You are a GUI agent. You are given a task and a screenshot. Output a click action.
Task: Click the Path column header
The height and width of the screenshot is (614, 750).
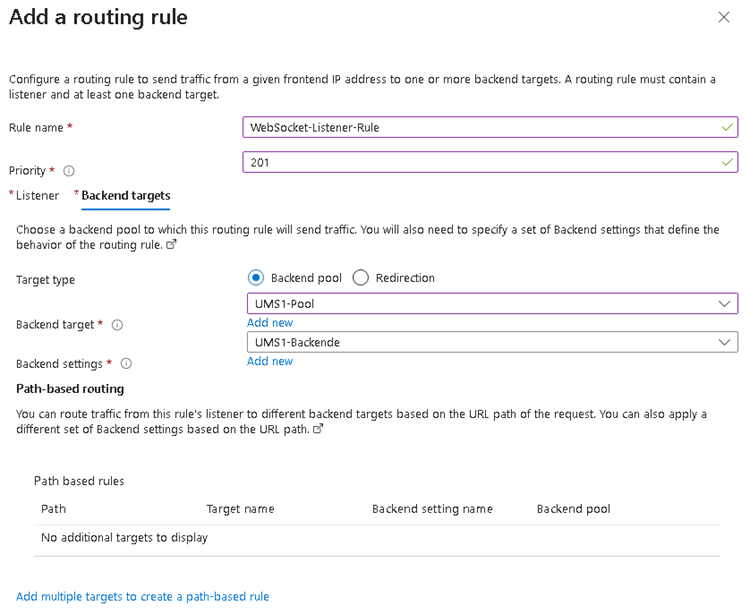click(53, 509)
